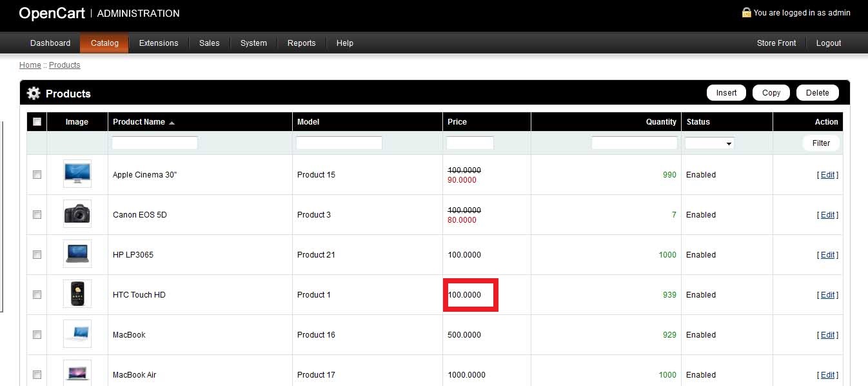Open the Dashboard menu
The height and width of the screenshot is (386, 868).
[50, 43]
